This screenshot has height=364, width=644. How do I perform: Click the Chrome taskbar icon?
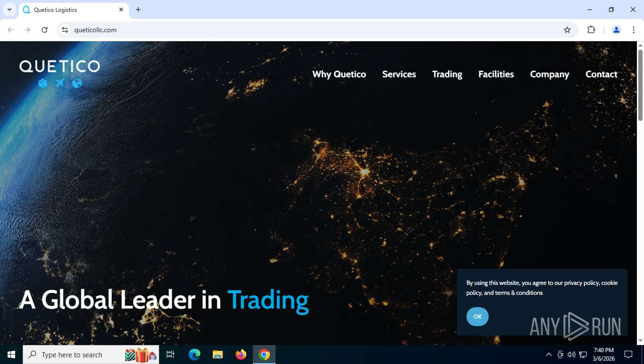click(x=264, y=355)
